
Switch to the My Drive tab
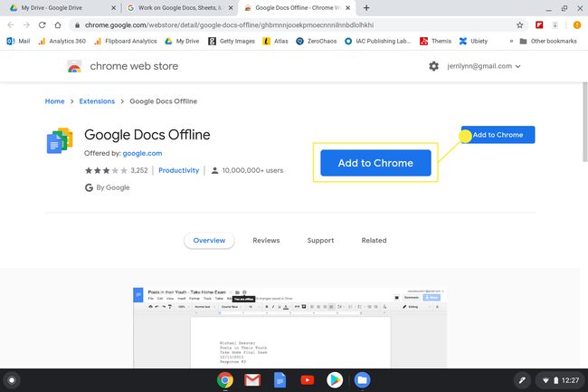[x=58, y=8]
